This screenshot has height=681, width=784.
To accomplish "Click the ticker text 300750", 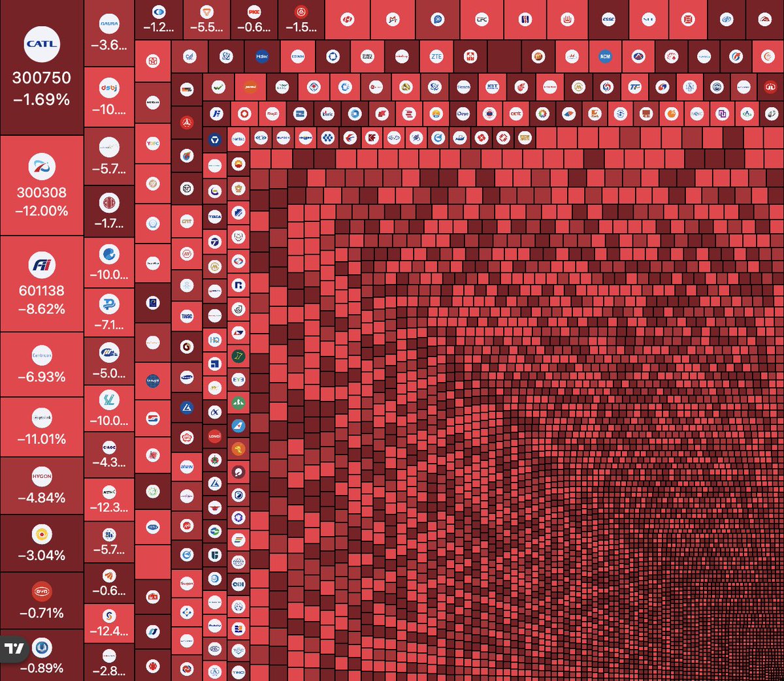I will click(x=42, y=78).
